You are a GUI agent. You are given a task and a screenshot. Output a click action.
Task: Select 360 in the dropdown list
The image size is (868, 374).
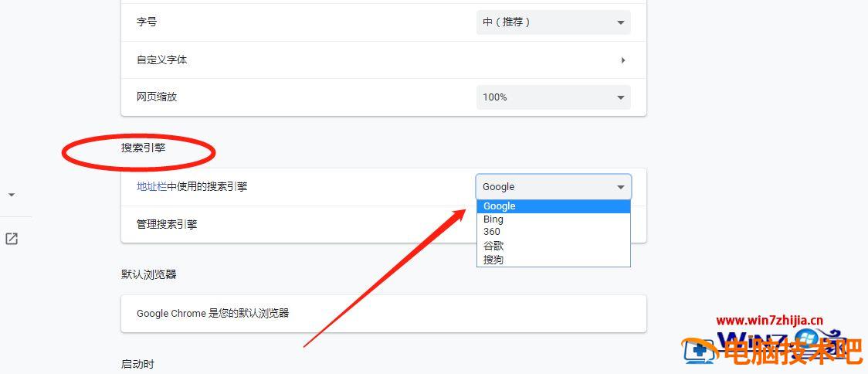click(x=553, y=232)
